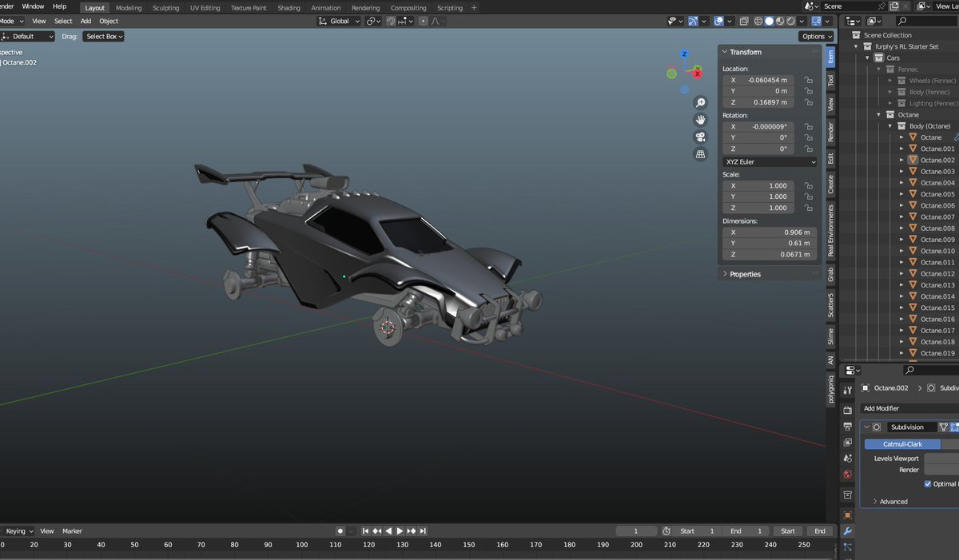Open the Collection properties box icon
This screenshot has height=560, width=959.
coord(848,495)
